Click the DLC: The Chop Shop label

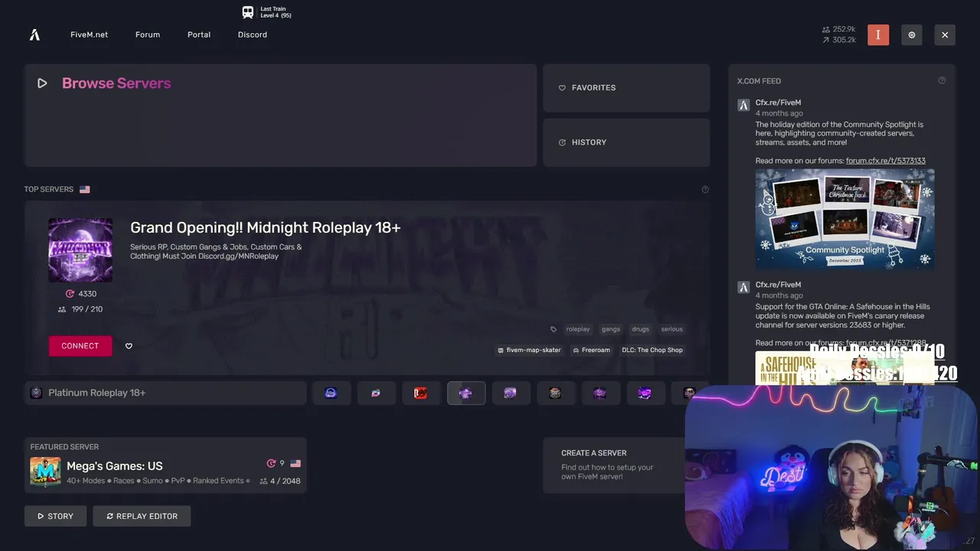click(x=652, y=350)
